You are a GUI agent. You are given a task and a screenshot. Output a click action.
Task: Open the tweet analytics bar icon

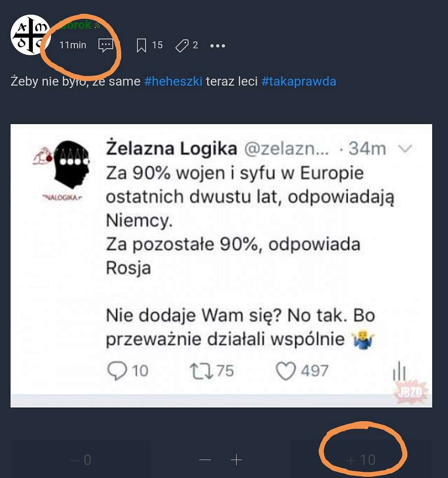pyautogui.click(x=399, y=371)
